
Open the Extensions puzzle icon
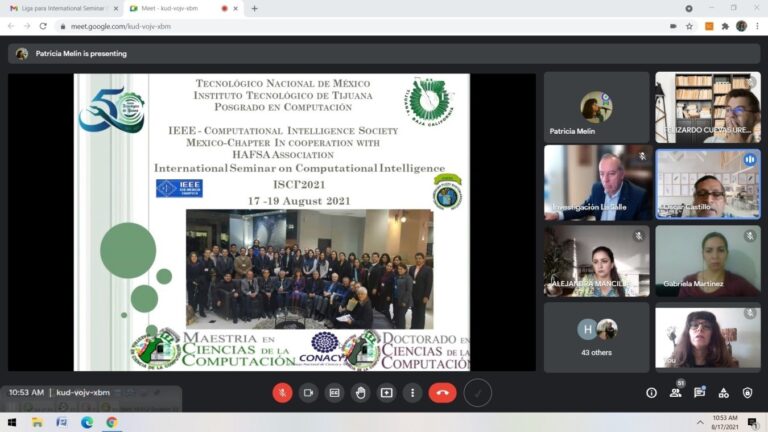[725, 26]
